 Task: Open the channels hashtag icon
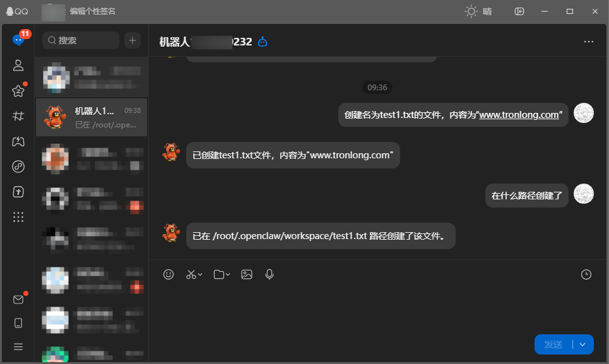click(18, 116)
